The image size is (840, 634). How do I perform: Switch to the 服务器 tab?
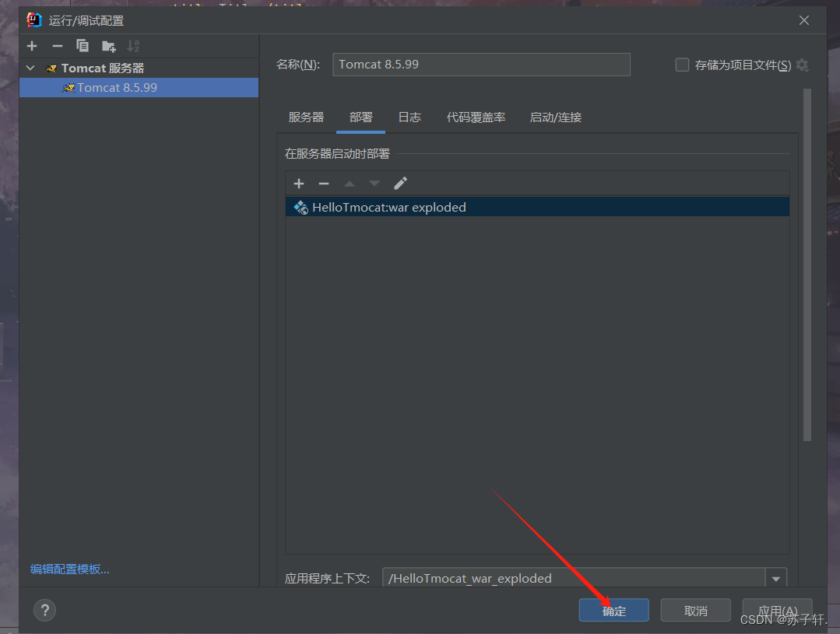306,117
